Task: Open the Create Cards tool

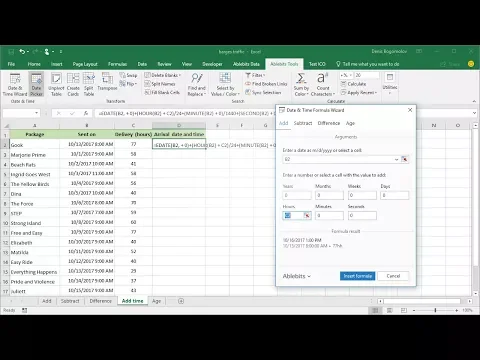Action: point(73,85)
